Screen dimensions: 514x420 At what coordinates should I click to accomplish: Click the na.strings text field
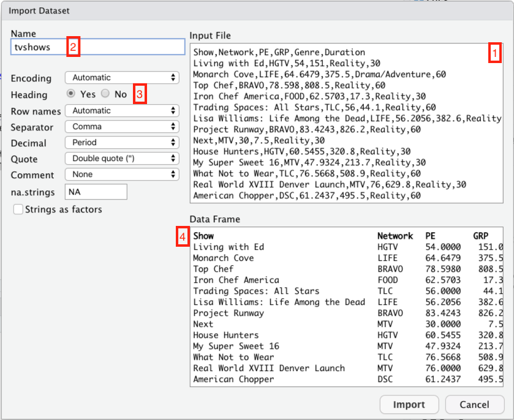coord(96,192)
